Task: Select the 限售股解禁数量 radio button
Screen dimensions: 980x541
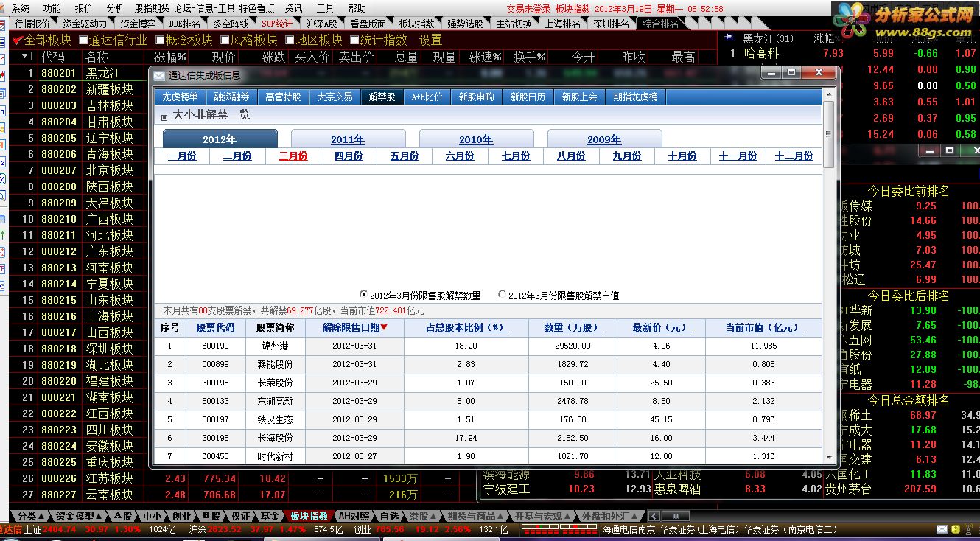Action: 363,294
